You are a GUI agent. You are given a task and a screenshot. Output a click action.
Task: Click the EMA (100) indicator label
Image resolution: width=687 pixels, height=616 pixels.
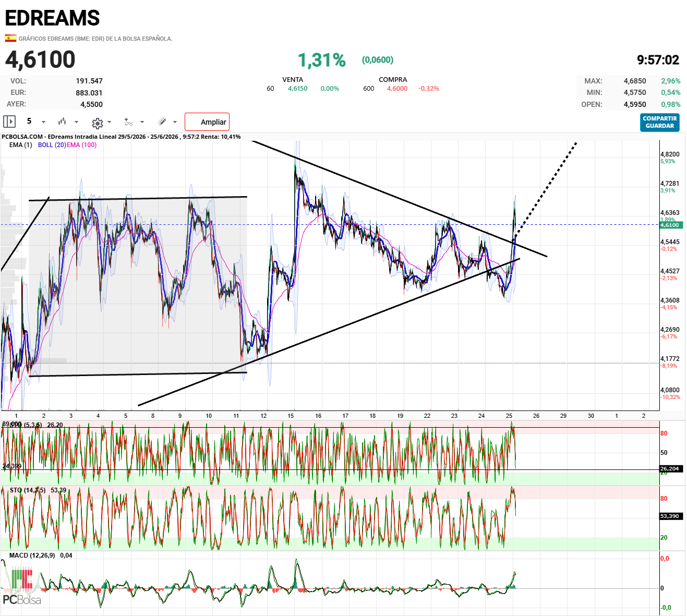click(x=81, y=145)
